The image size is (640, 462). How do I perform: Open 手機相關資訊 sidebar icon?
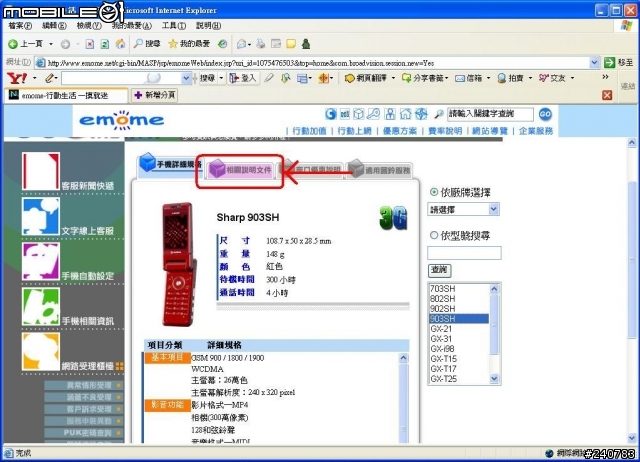point(41,307)
